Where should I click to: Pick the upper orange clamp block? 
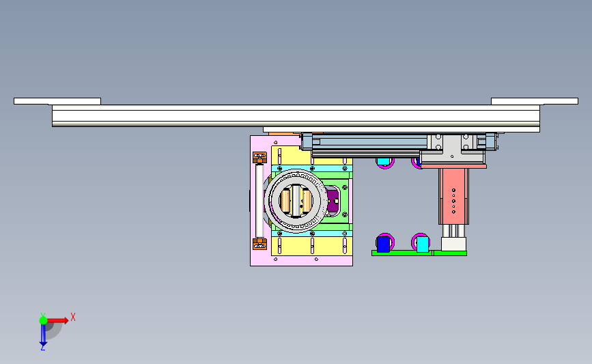[259, 157]
